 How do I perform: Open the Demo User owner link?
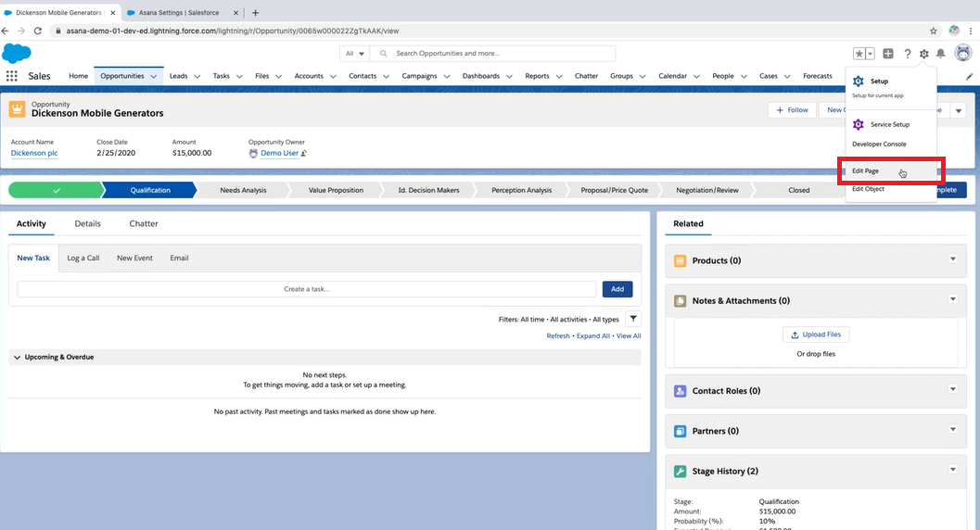coord(279,153)
